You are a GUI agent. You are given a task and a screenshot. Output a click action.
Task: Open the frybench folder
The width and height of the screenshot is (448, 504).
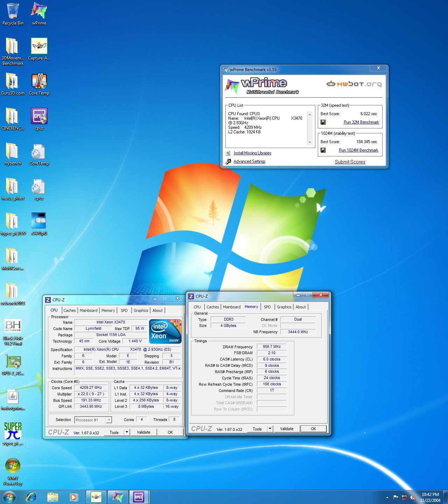pyautogui.click(x=13, y=154)
